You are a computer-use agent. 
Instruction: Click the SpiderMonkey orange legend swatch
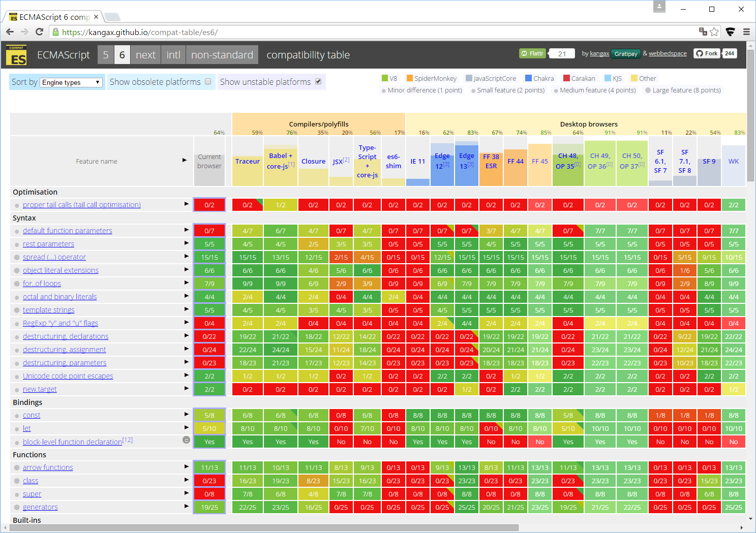410,78
